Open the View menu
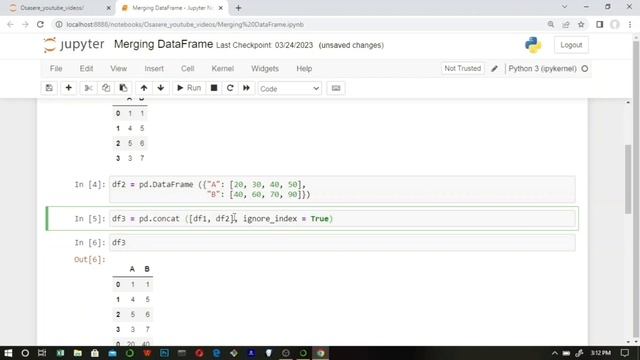 point(118,69)
